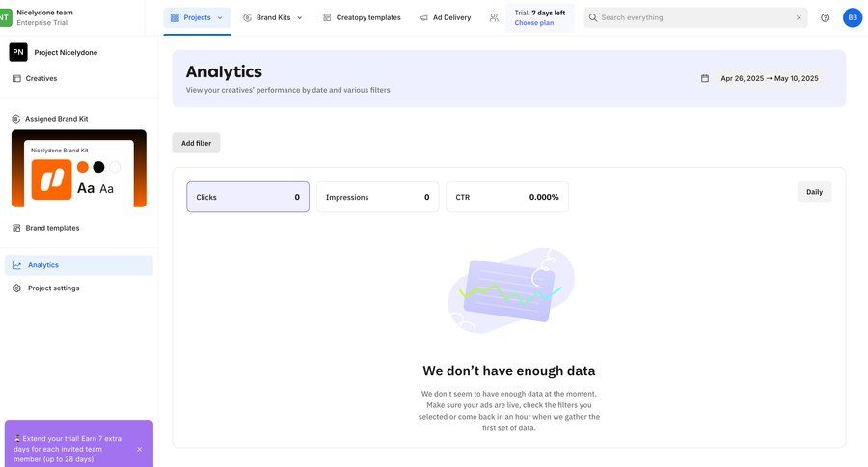The height and width of the screenshot is (467, 868).
Task: Click the Ad Delivery megaphone icon
Action: coord(424,17)
